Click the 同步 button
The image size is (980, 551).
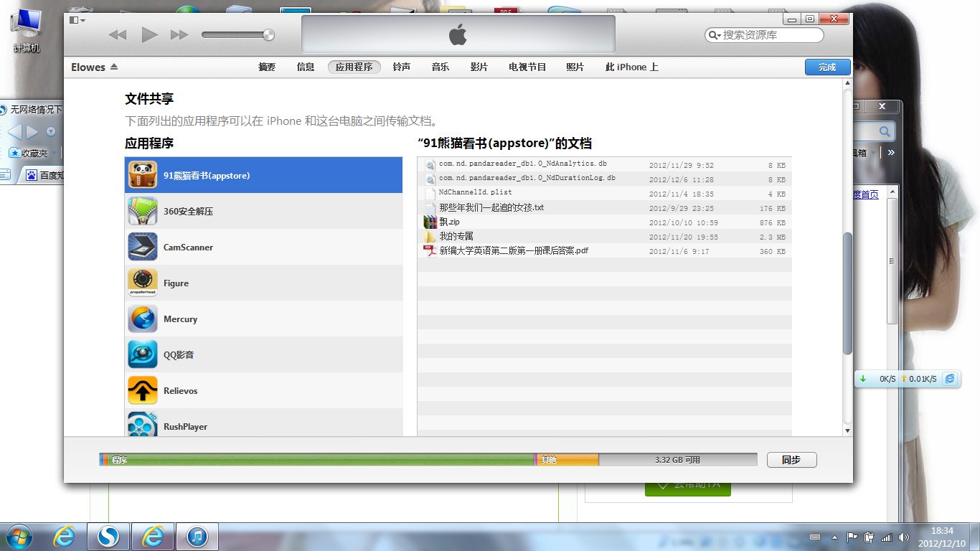(x=791, y=460)
